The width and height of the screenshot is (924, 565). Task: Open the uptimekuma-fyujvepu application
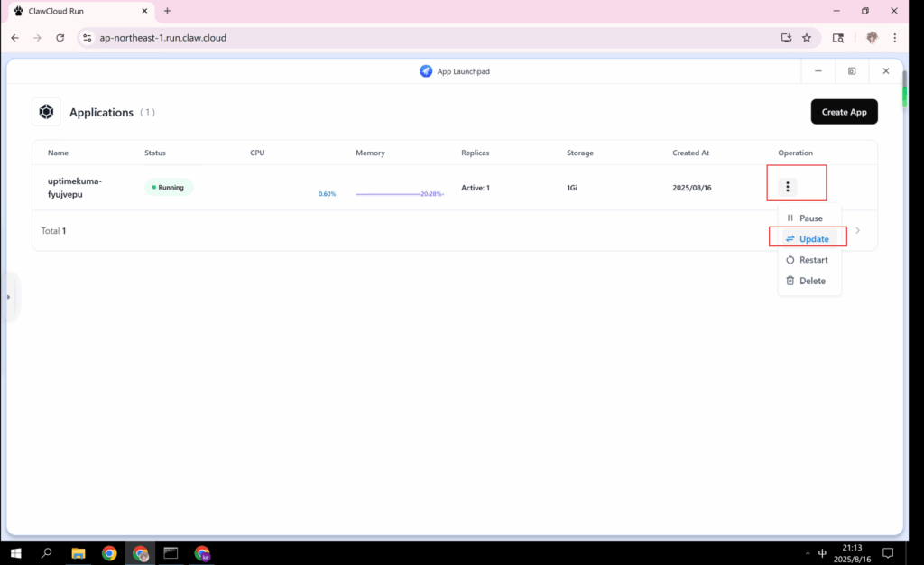[75, 187]
